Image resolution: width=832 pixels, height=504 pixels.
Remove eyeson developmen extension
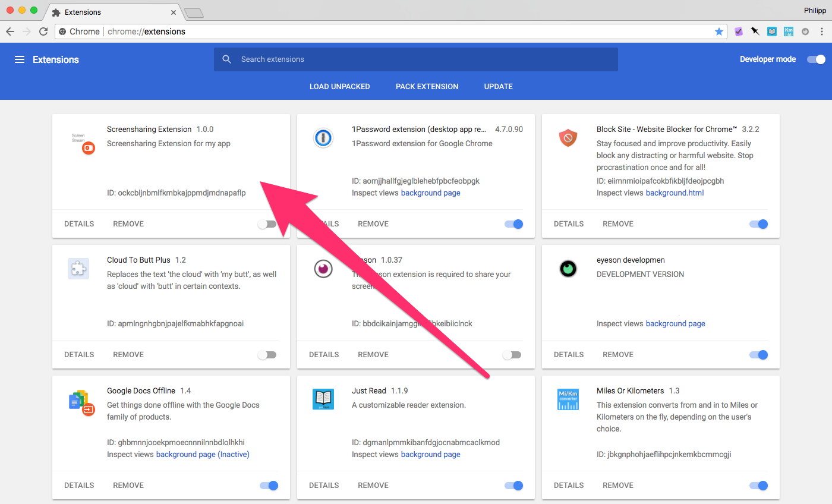618,355
